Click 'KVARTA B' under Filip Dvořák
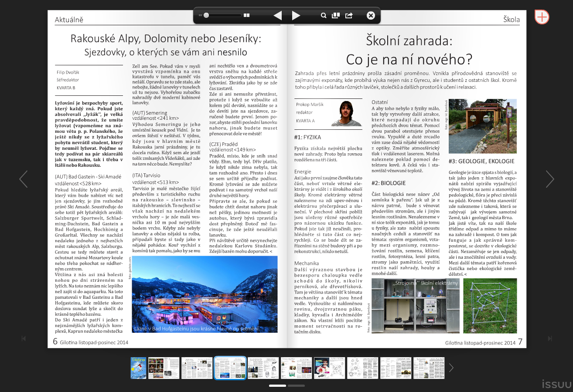573x392 pixels. [x=66, y=88]
